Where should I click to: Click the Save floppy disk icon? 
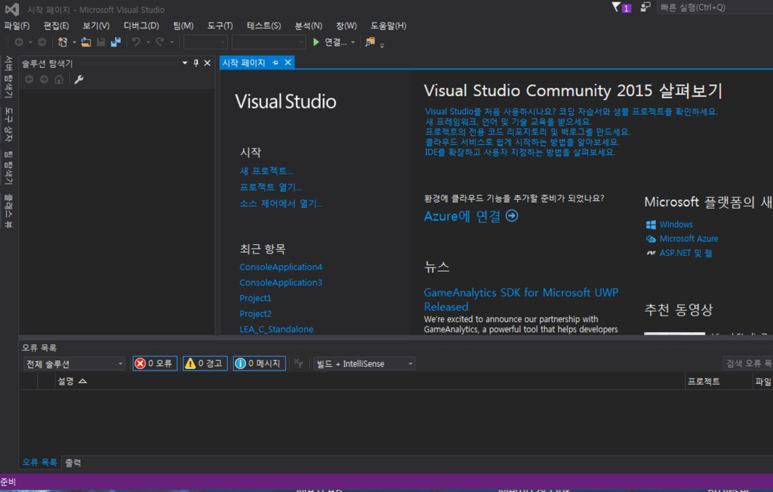pos(101,42)
